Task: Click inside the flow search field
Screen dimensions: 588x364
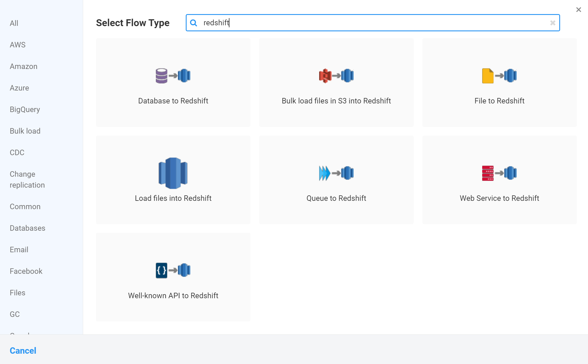Action: pyautogui.click(x=345, y=23)
